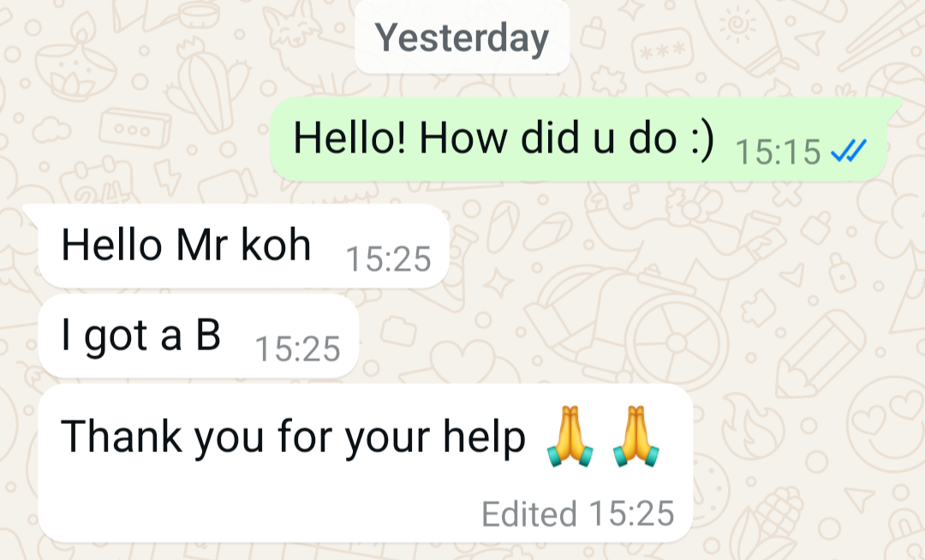This screenshot has height=560, width=925.
Task: Select the 'Hello Mr koh' message bubble
Action: [243, 246]
